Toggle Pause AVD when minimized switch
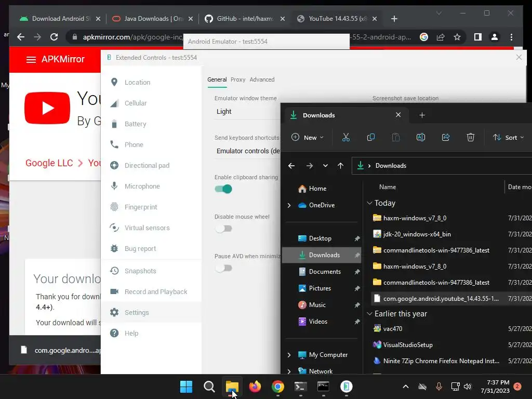Viewport: 532px width, 399px height. tap(223, 268)
